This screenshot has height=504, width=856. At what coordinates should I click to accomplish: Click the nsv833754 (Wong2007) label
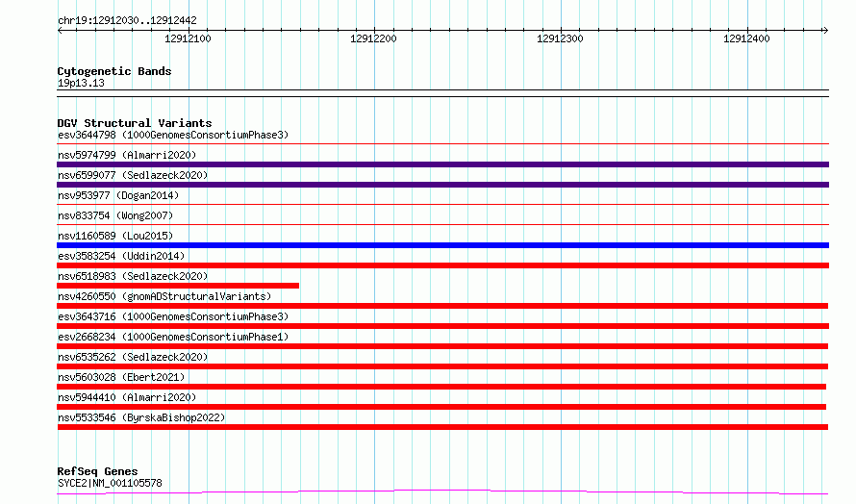115,215
